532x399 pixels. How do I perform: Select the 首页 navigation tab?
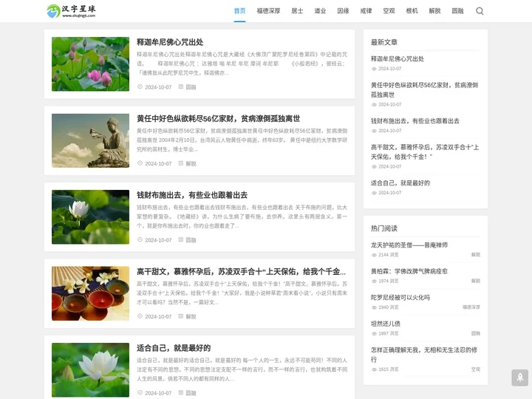point(239,11)
